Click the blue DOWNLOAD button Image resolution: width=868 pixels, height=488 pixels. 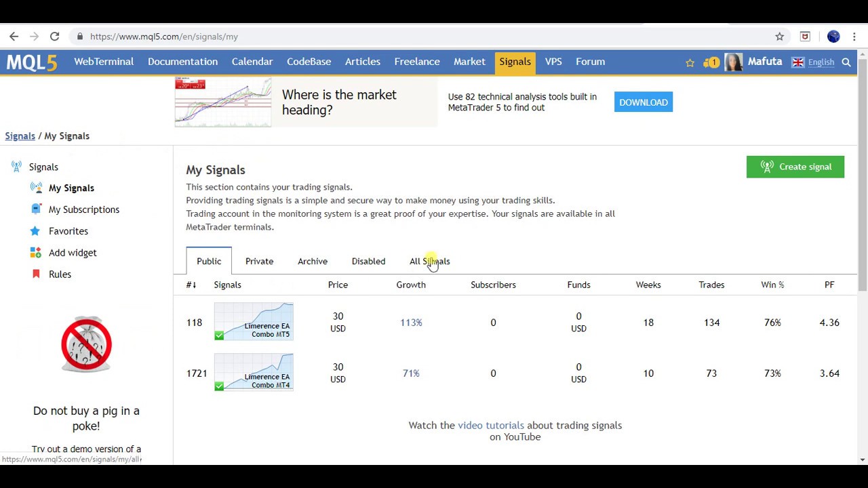click(x=644, y=102)
